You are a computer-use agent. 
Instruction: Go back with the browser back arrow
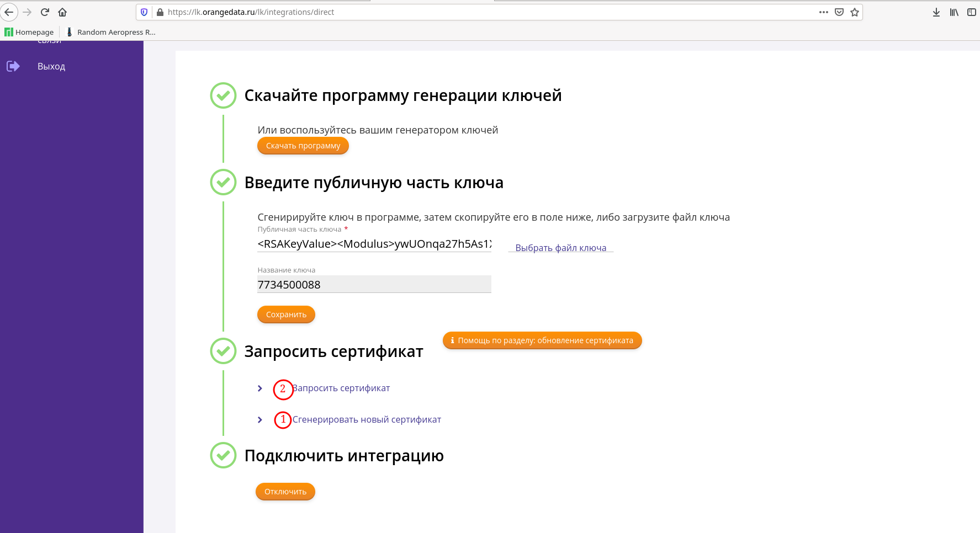tap(9, 12)
